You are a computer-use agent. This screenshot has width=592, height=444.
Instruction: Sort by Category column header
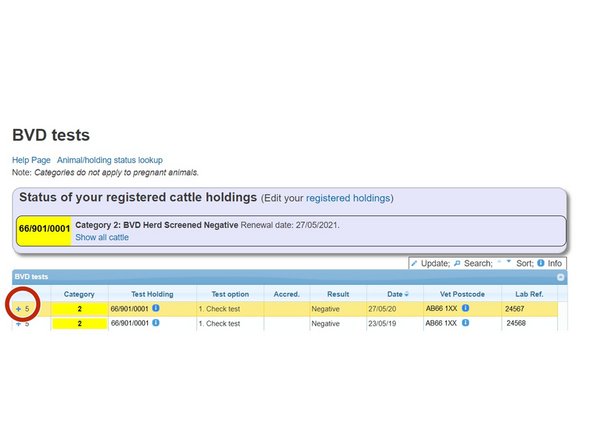click(x=79, y=294)
